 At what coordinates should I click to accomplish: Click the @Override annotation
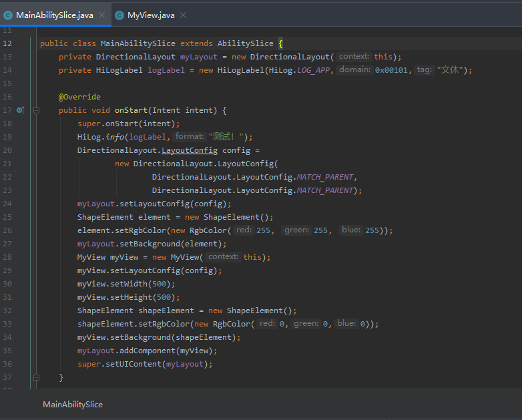[79, 97]
